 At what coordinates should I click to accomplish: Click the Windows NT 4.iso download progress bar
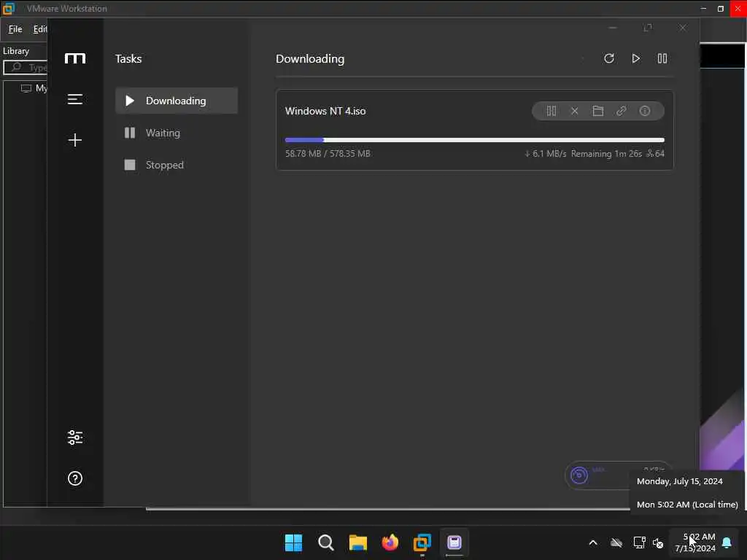click(x=474, y=140)
